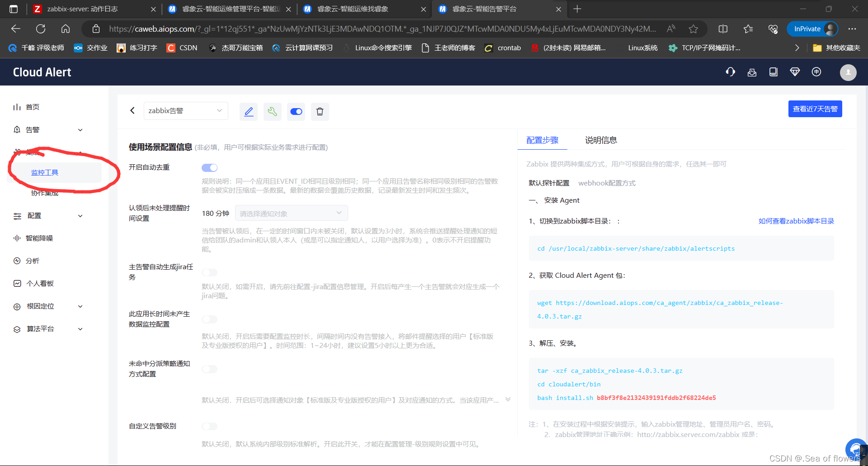The height and width of the screenshot is (466, 868).
Task: Go back with the left chevron arrow
Action: tap(132, 110)
